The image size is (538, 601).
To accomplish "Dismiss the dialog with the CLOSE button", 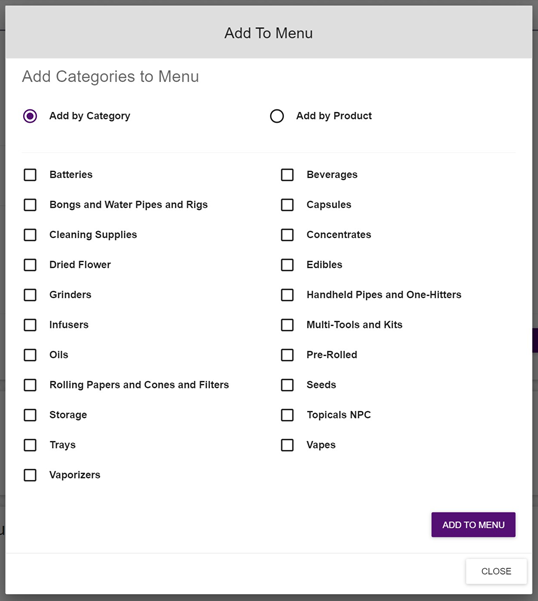I will coord(496,571).
